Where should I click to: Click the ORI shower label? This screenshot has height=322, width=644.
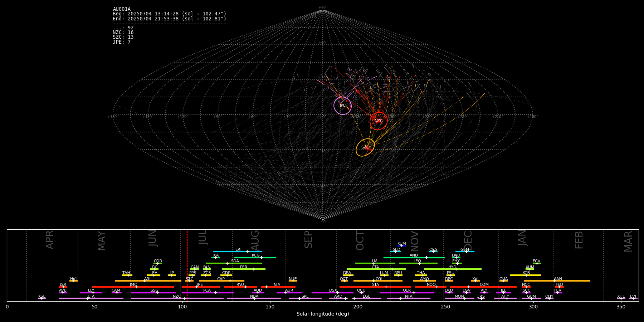(x=379, y=279)
